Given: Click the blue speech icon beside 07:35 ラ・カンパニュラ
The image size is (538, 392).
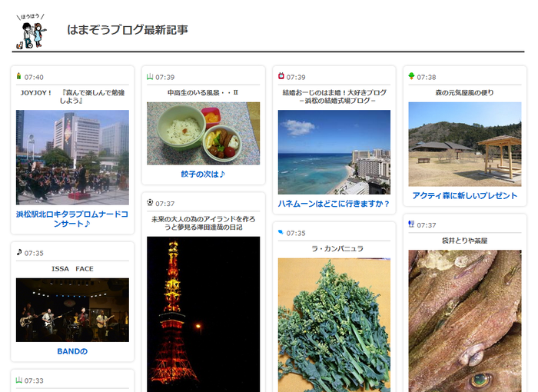Looking at the screenshot, I should [x=281, y=232].
